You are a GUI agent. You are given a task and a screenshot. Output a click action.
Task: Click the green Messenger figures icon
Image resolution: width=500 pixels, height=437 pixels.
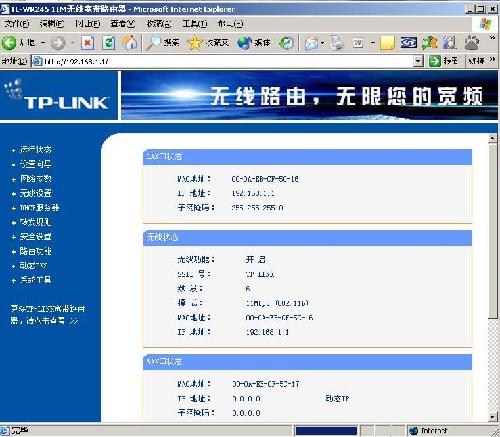pyautogui.click(x=429, y=43)
